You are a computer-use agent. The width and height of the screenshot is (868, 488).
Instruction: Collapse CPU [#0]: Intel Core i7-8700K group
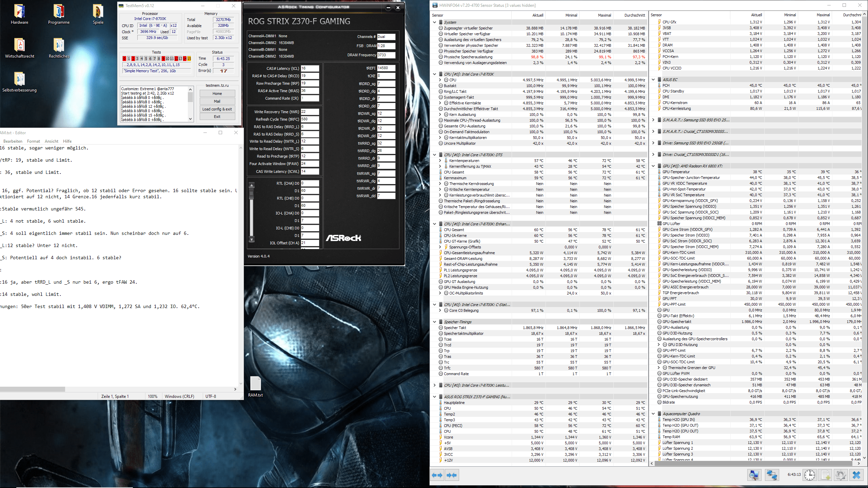[x=434, y=74]
